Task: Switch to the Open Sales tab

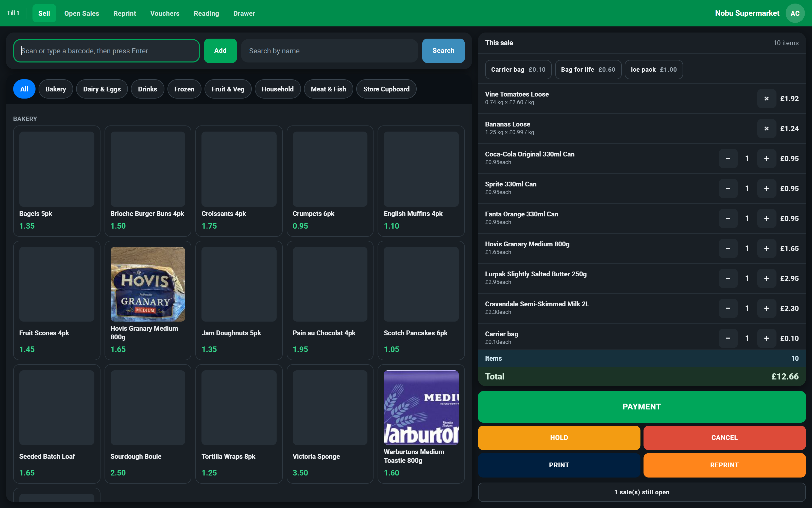Action: [x=81, y=13]
